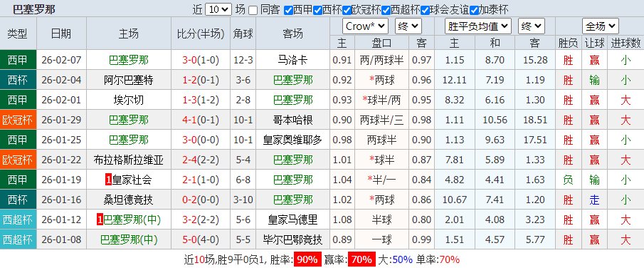Click the 皇家奥维耶多 away team link
The height and width of the screenshot is (268, 644).
pos(293,140)
